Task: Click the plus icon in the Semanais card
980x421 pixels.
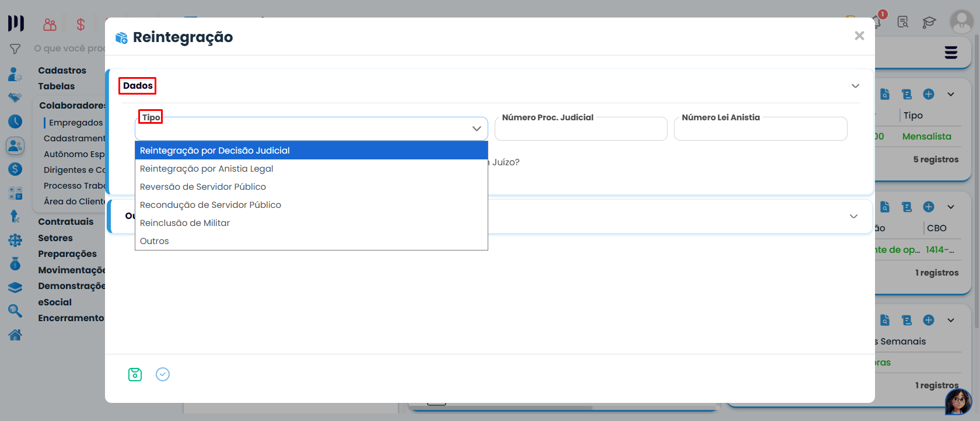Action: click(929, 320)
